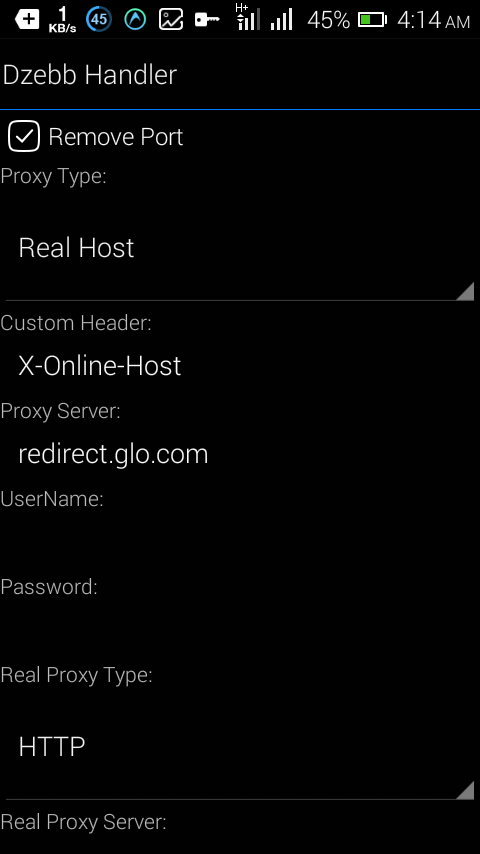Edit Proxy Server field redirect.glo.com
Viewport: 480px width, 854px height.
click(x=240, y=454)
